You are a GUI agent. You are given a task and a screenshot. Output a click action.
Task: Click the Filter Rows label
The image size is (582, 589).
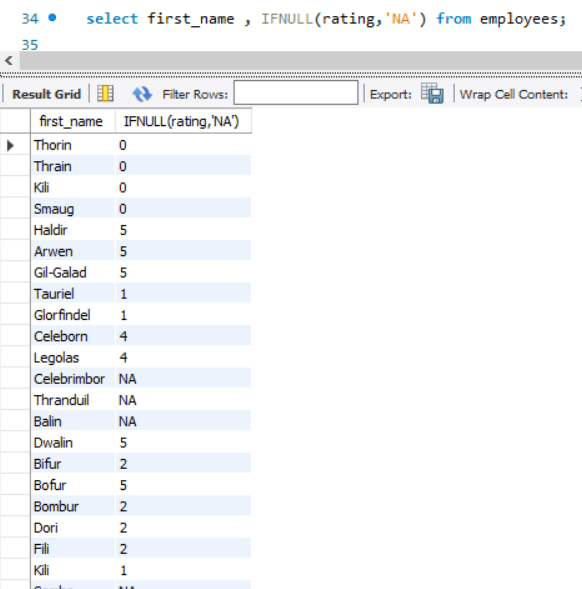pyautogui.click(x=195, y=94)
